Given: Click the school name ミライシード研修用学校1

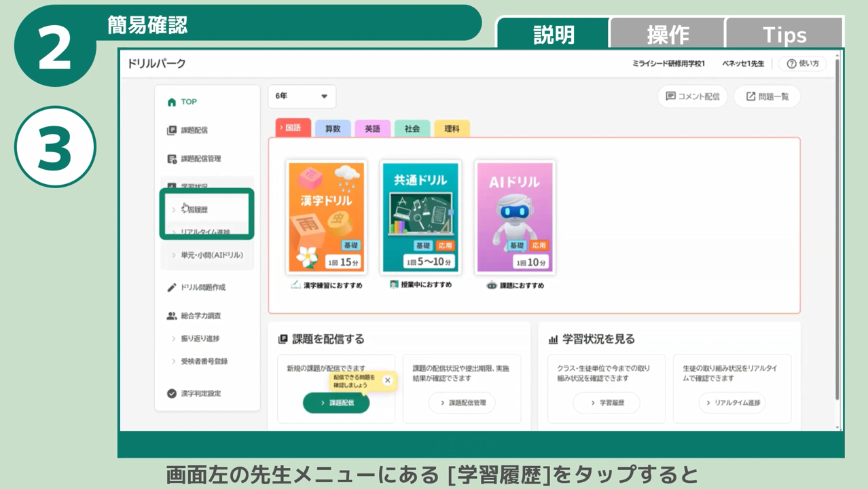Looking at the screenshot, I should click(668, 64).
